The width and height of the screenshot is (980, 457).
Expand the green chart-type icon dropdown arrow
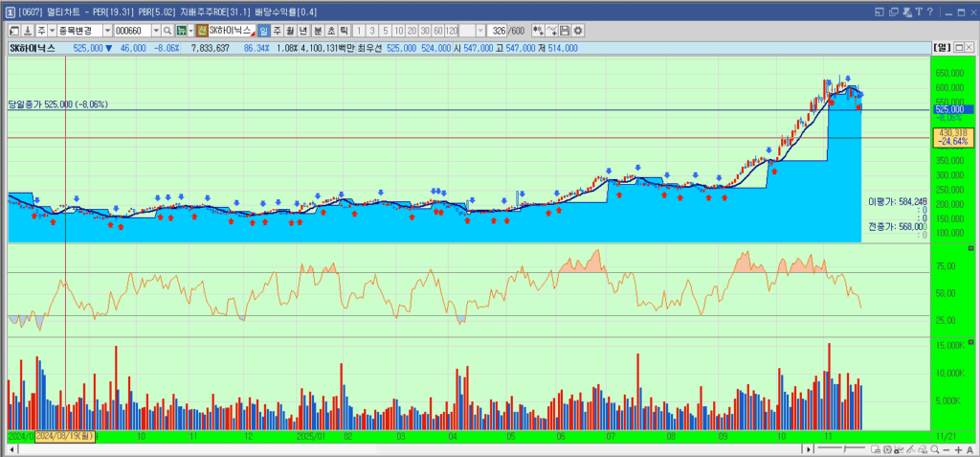point(189,31)
